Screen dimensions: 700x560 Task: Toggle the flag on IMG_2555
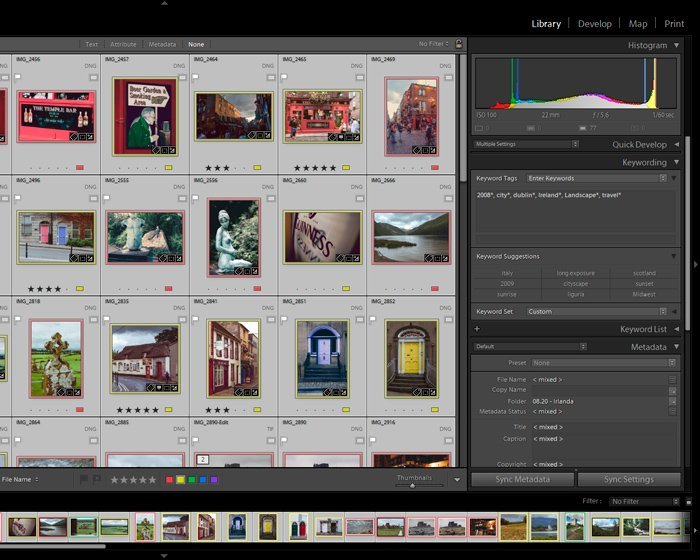[x=107, y=198]
